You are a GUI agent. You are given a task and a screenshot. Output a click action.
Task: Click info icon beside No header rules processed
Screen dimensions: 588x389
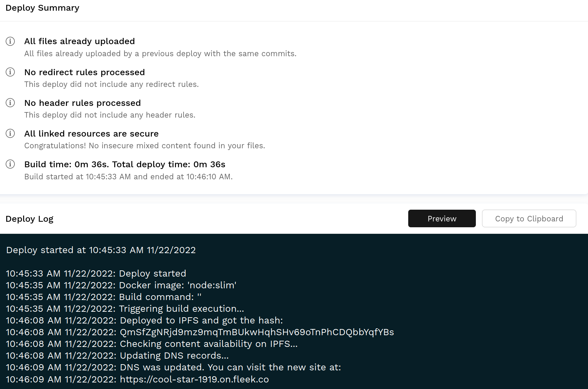click(10, 103)
